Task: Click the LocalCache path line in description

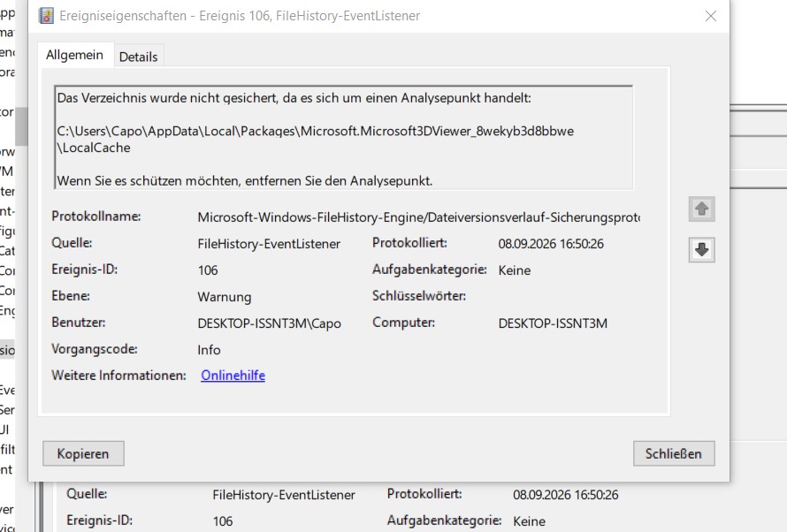Action: pyautogui.click(x=94, y=148)
